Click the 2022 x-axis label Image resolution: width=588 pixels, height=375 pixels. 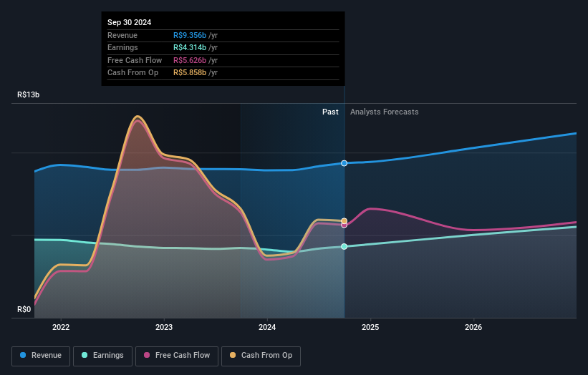tap(61, 327)
